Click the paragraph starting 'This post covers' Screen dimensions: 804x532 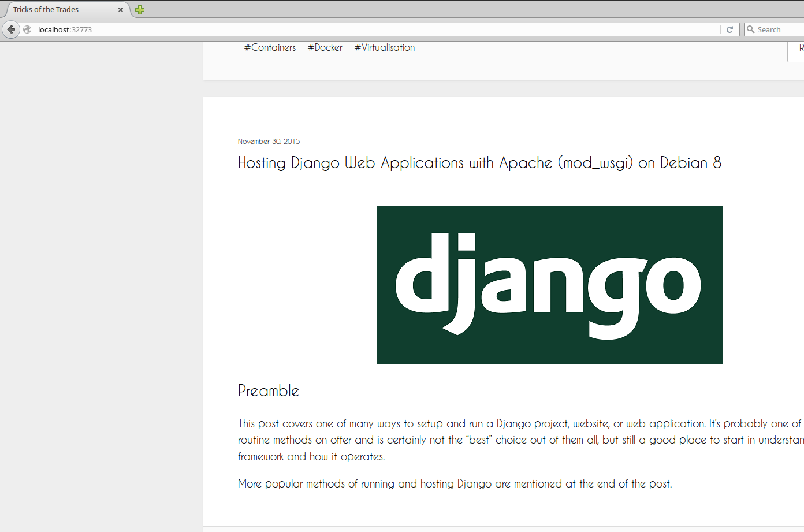521,440
